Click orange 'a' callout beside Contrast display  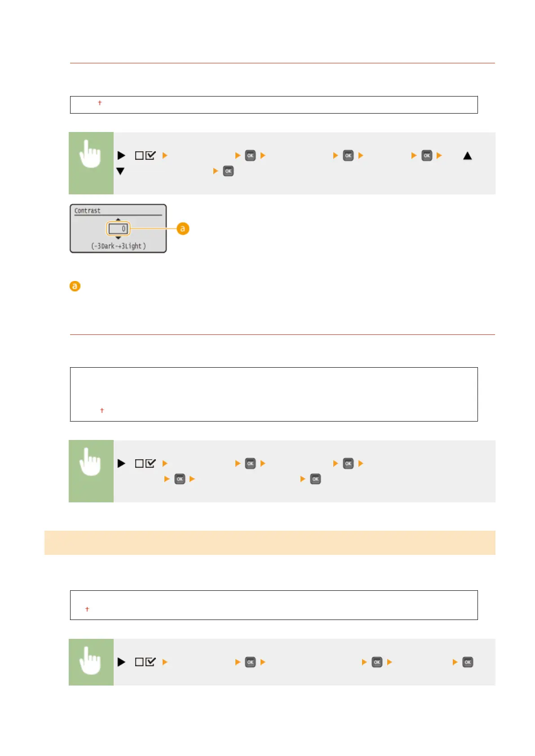tap(182, 229)
